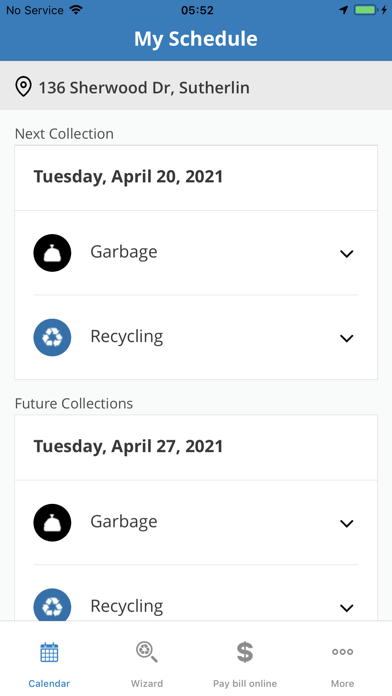Tap the dollar sign bill icon

point(245,652)
